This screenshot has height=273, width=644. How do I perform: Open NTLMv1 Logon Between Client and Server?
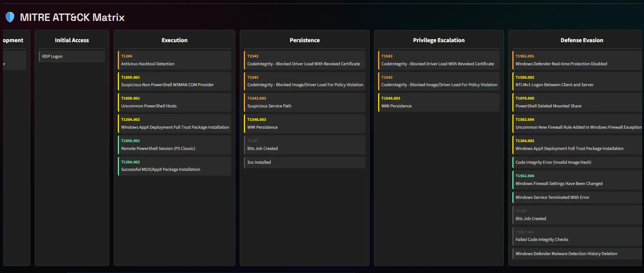tap(577, 81)
